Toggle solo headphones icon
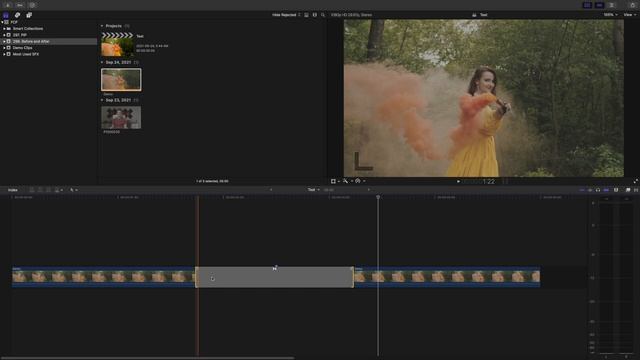The height and width of the screenshot is (360, 640). tap(598, 190)
